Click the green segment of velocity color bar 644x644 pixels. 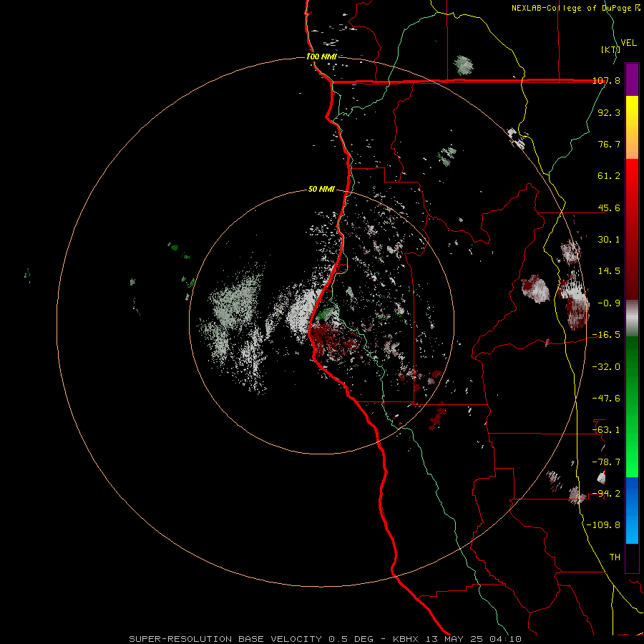(632, 406)
